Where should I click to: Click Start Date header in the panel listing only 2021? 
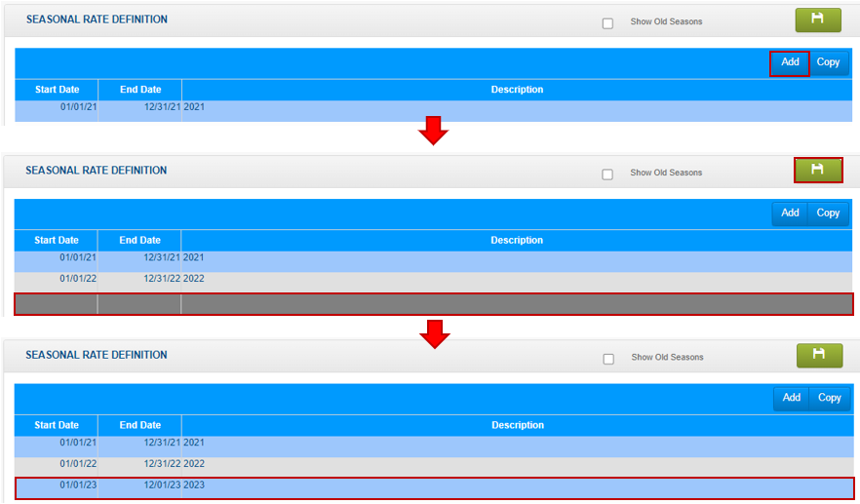pyautogui.click(x=57, y=90)
